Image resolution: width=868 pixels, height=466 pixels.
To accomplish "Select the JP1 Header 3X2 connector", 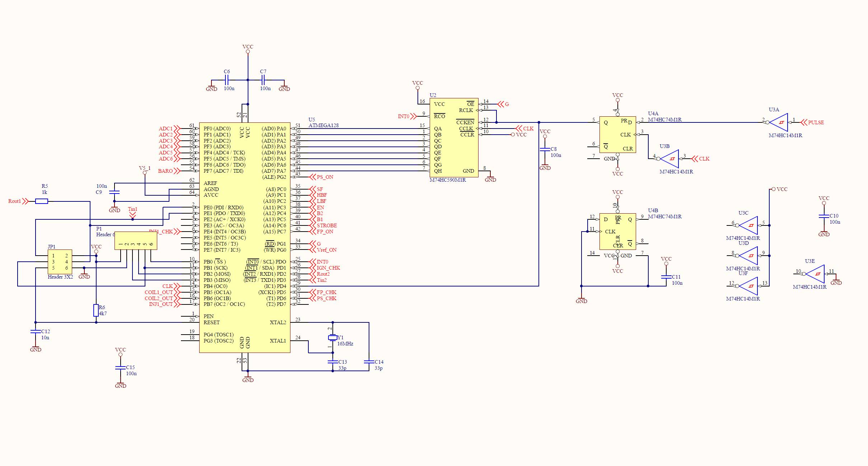I will click(60, 262).
